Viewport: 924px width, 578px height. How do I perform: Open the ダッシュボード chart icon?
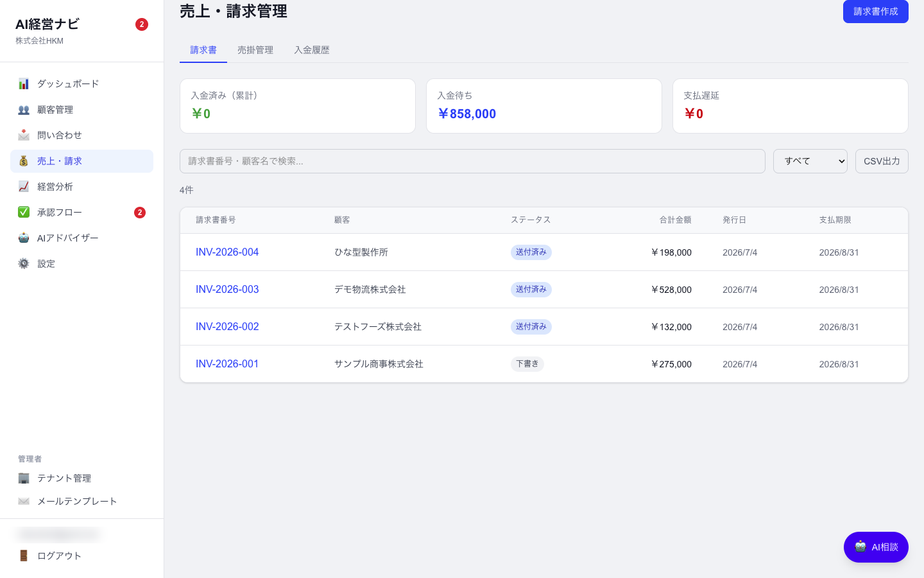coord(24,83)
